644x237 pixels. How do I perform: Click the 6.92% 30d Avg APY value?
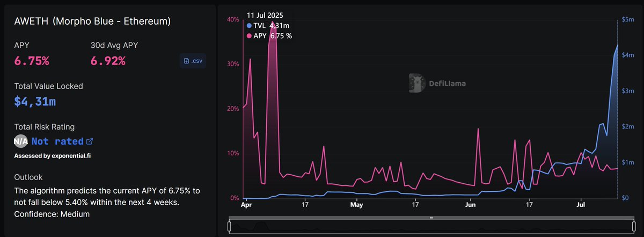click(108, 61)
